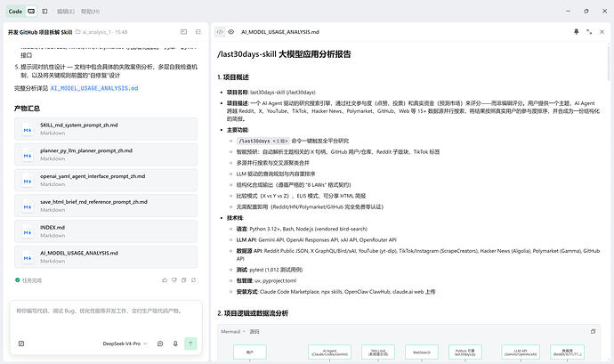This screenshot has width=614, height=364.
Task: Click the 产物汇总 heading
Action: [27, 109]
